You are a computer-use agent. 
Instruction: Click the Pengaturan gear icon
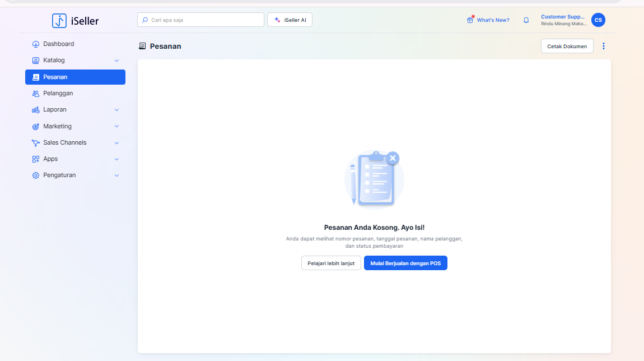coord(36,175)
